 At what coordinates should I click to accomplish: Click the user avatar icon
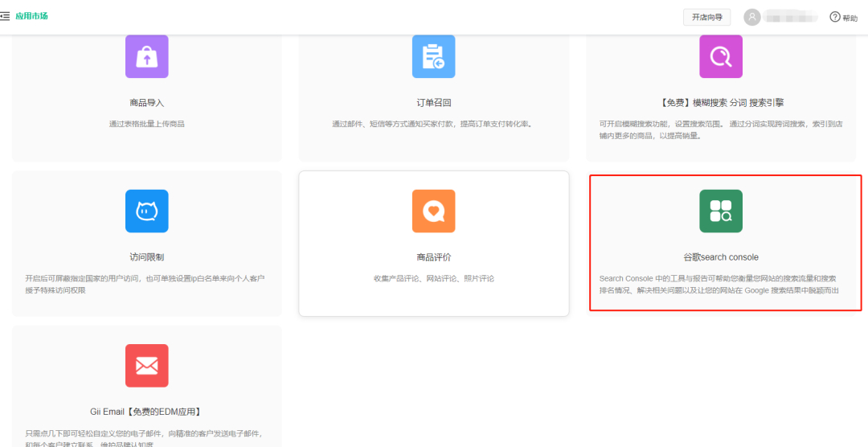pos(751,17)
